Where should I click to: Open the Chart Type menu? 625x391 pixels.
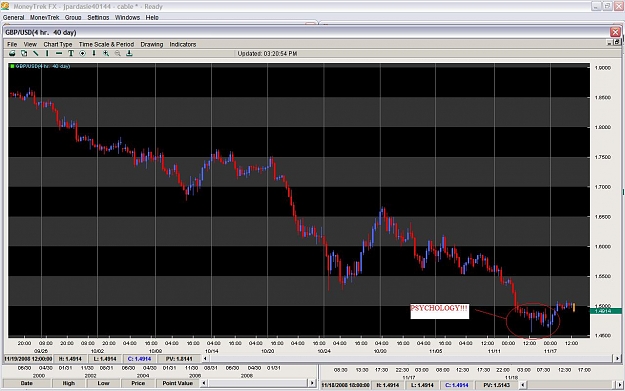[58, 44]
